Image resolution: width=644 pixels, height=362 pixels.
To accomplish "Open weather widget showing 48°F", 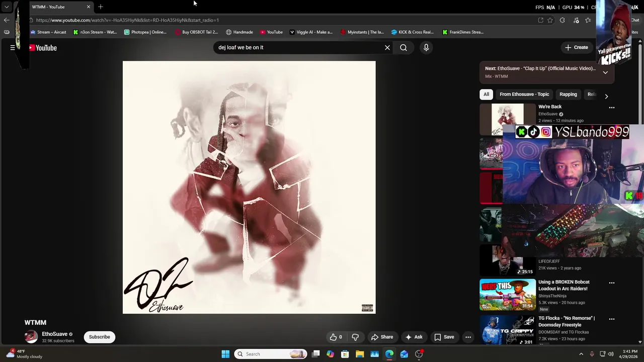I will [x=24, y=354].
